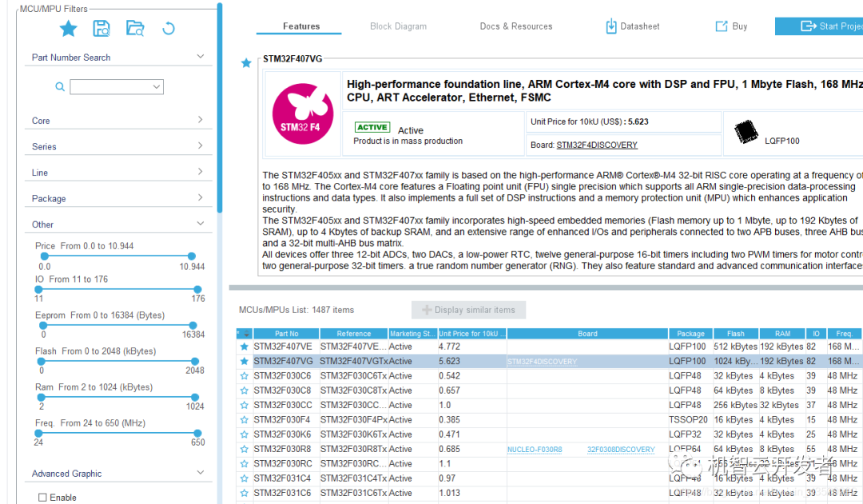The height and width of the screenshot is (504, 863).
Task: Click the Start Project button
Action: [819, 26]
